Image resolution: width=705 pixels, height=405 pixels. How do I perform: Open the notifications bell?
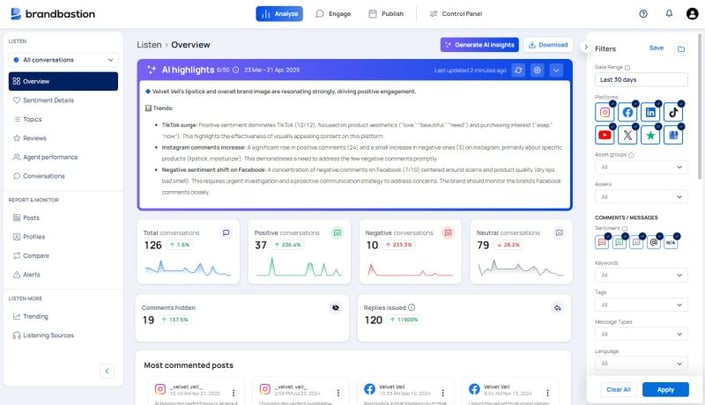click(669, 14)
